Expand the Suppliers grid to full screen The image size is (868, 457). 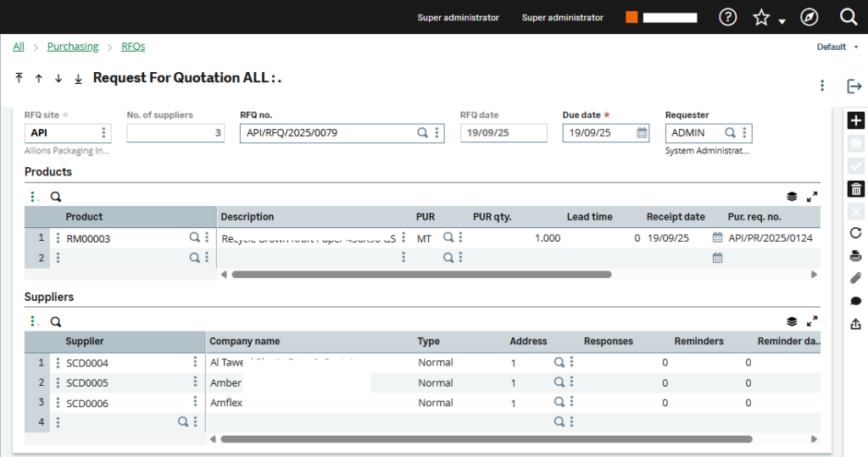click(x=812, y=321)
